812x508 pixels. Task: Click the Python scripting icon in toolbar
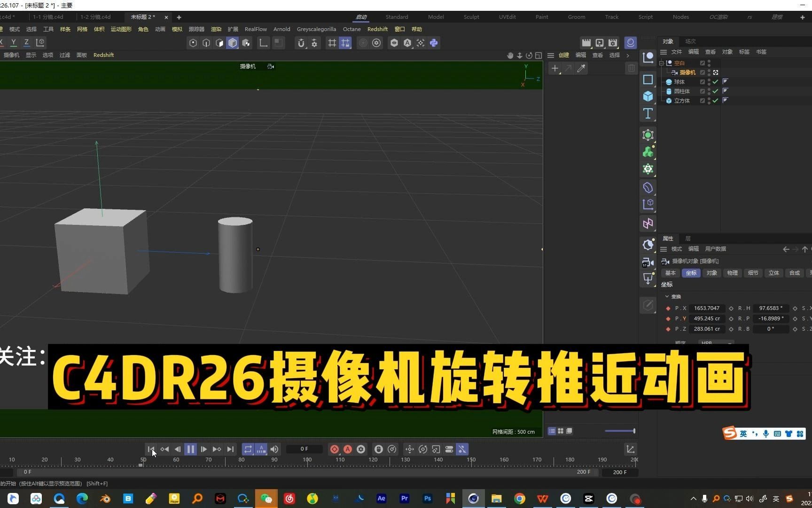(433, 43)
